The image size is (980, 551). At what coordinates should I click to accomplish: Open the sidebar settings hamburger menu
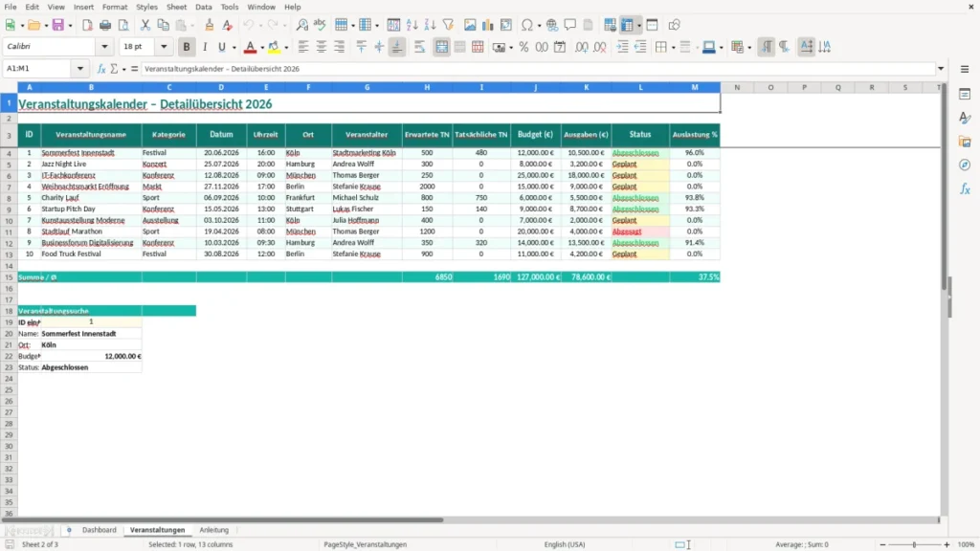965,69
